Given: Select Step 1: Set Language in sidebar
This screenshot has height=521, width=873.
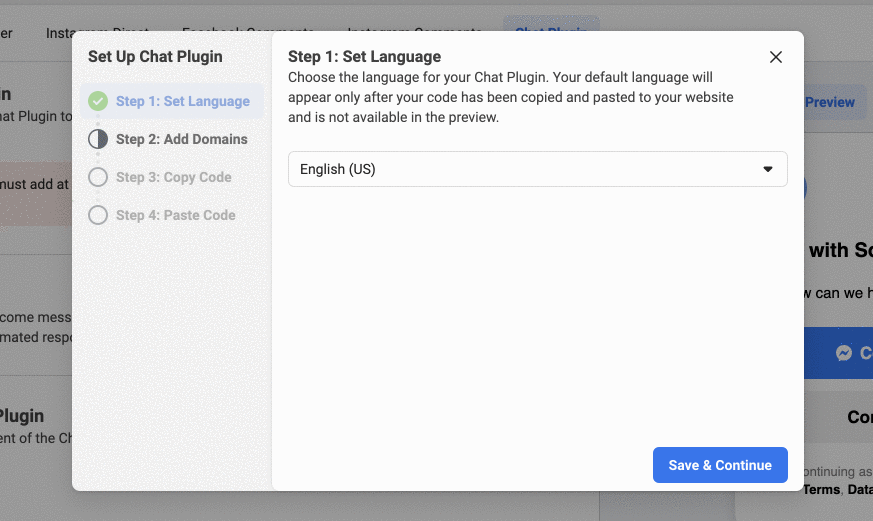Looking at the screenshot, I should 172,101.
